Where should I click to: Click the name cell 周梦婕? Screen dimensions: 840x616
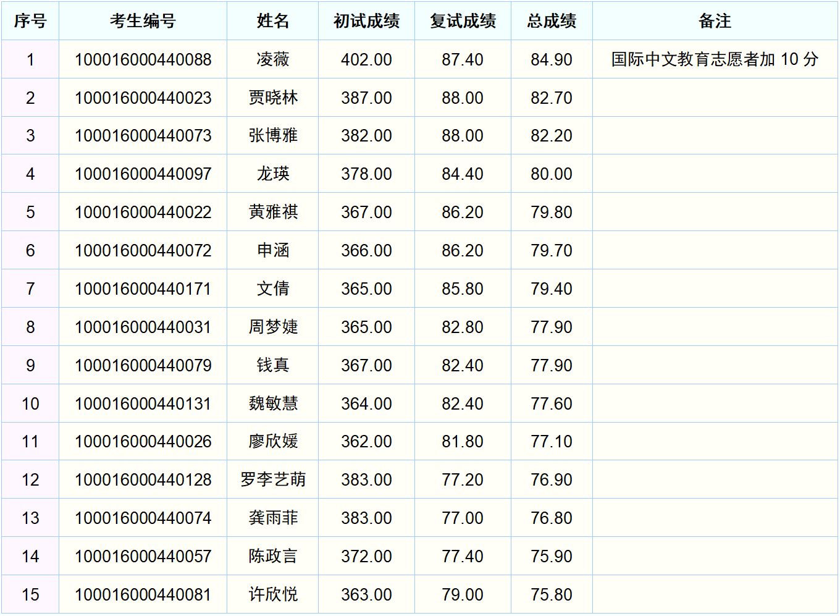pos(272,327)
